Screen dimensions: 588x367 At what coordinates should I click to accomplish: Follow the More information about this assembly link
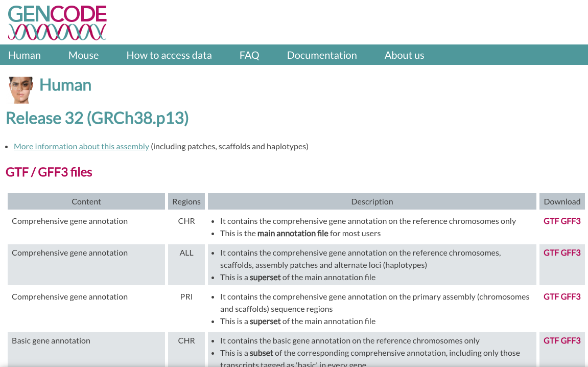81,147
